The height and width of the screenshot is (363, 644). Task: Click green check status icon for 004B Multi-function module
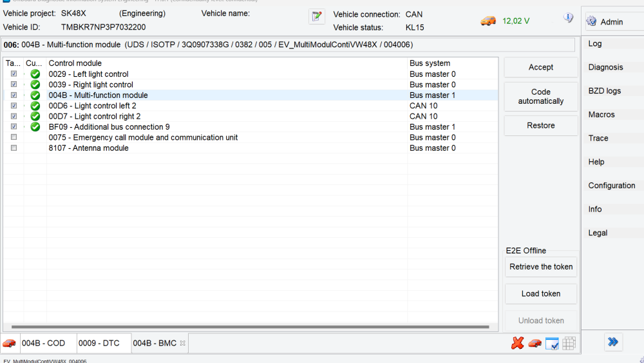[x=35, y=95]
